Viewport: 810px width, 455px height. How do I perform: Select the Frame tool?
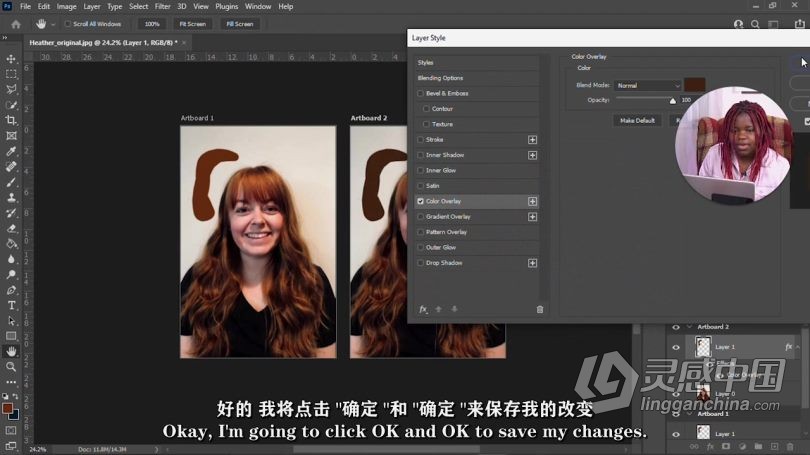tap(11, 136)
